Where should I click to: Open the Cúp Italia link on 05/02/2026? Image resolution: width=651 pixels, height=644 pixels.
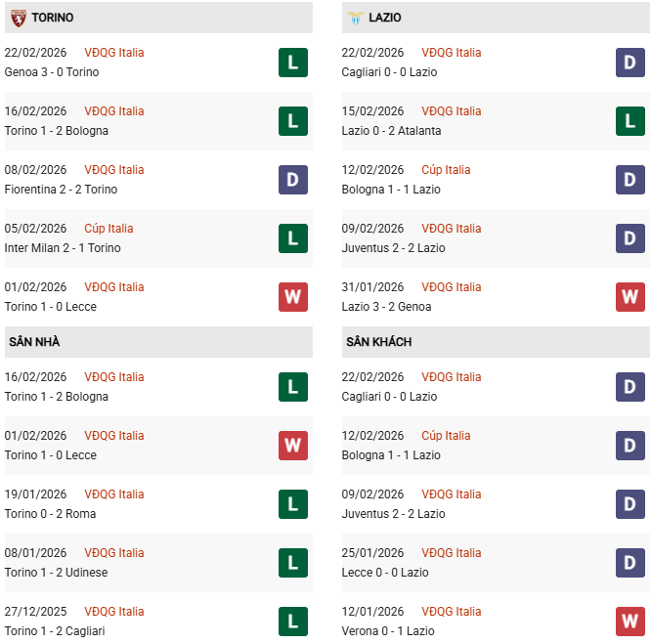tap(108, 229)
